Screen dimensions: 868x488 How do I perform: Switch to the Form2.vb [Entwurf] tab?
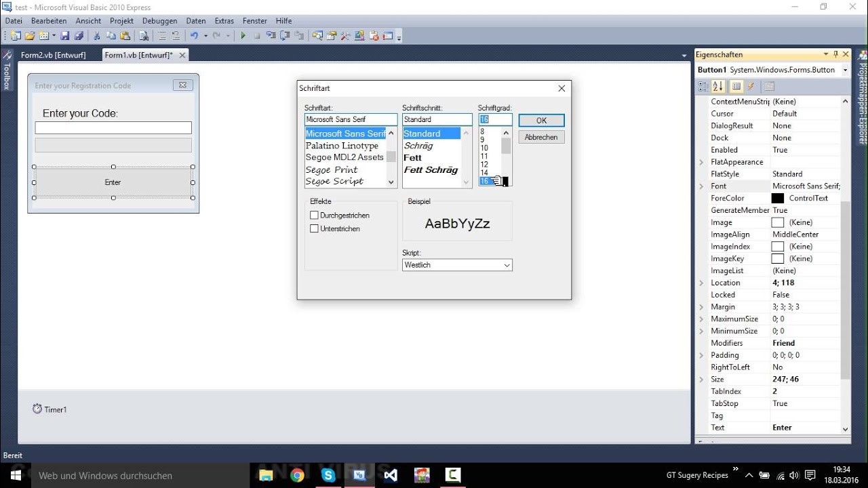tap(54, 55)
